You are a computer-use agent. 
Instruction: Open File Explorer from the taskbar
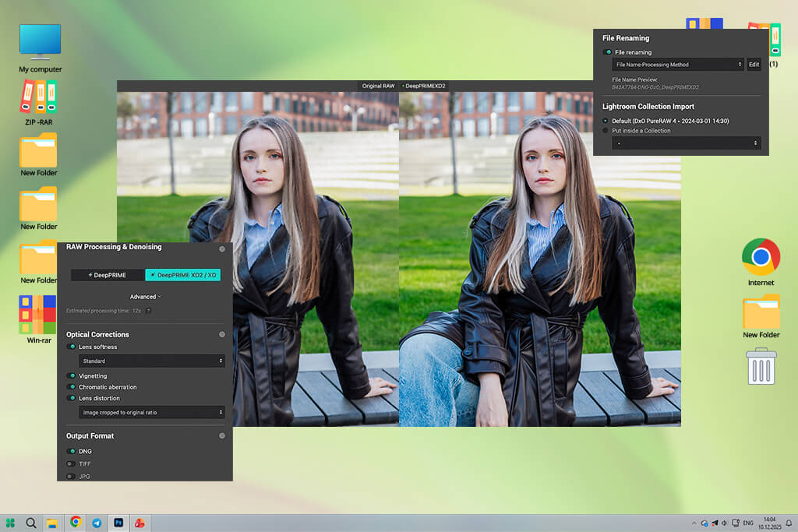click(51, 523)
